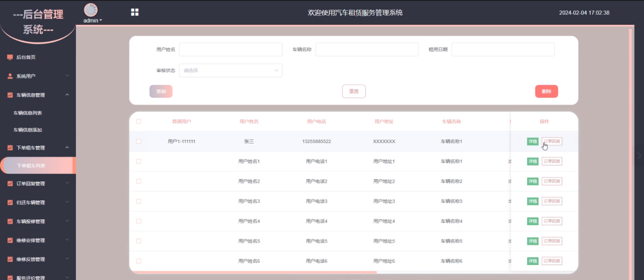Viewport: 644px width, 280px height.
Task: Click the right-edge panel arrow icon
Action: pos(639,155)
